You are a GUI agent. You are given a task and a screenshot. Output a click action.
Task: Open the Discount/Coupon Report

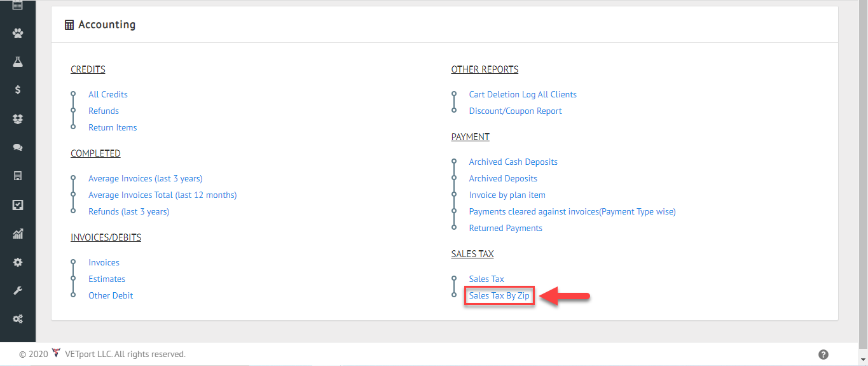click(x=516, y=111)
